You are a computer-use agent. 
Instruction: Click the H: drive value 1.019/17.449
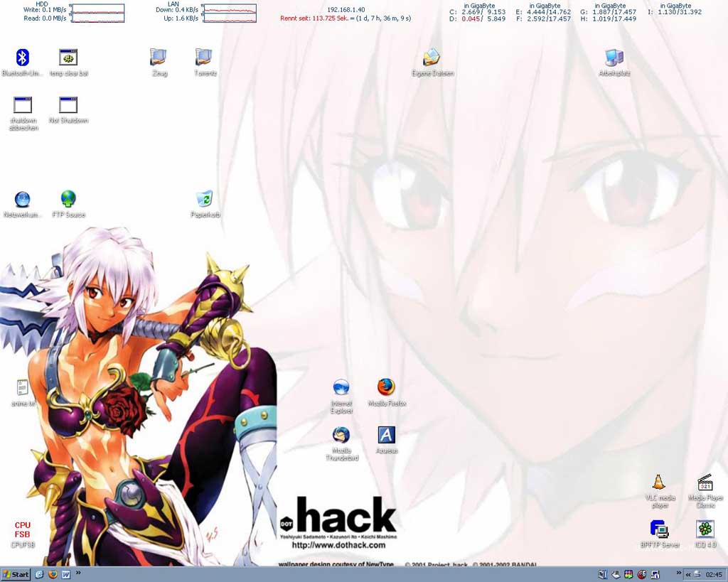click(x=614, y=19)
